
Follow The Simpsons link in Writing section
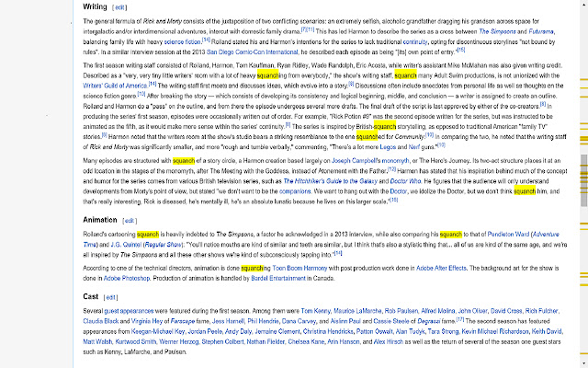[497, 31]
